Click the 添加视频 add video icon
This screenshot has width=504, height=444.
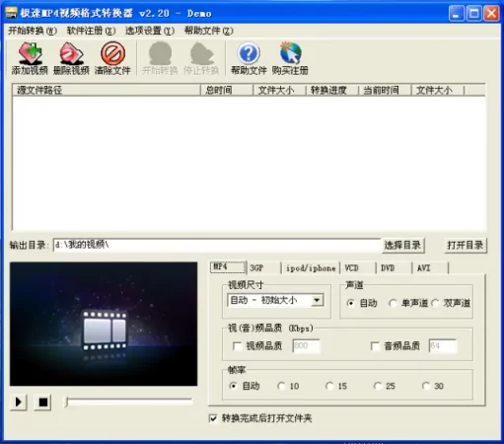click(30, 53)
